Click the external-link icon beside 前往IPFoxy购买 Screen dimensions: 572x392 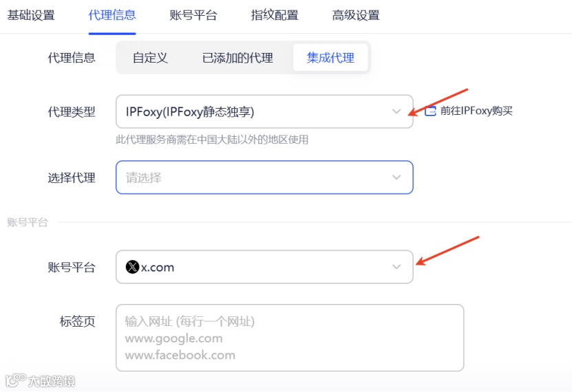[x=430, y=111]
